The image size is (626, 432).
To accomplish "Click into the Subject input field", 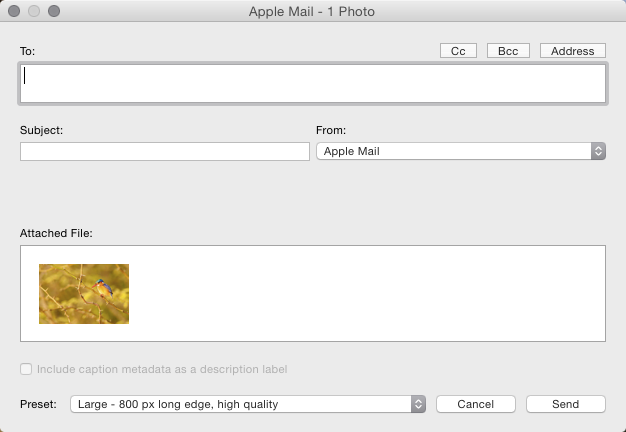I will pos(165,151).
